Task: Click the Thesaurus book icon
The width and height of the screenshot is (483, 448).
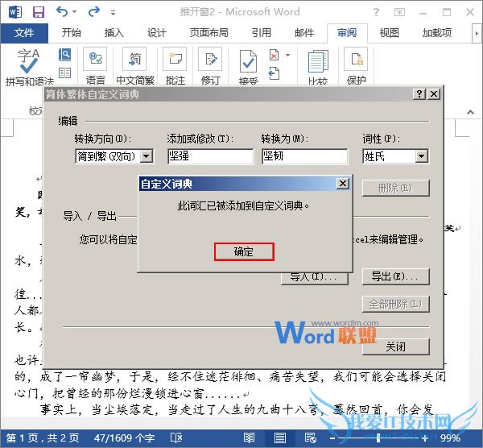Action: tap(64, 73)
